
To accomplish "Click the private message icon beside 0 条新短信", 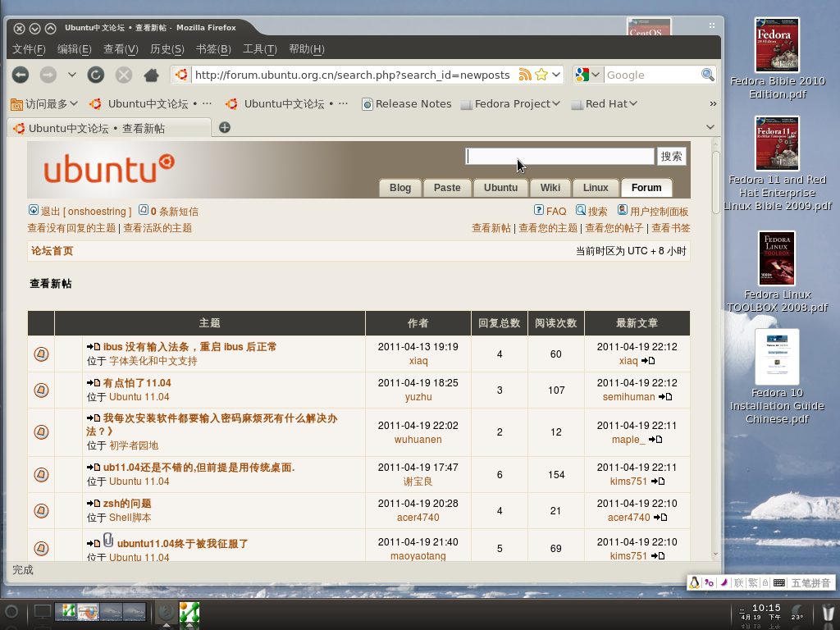I will click(x=144, y=210).
